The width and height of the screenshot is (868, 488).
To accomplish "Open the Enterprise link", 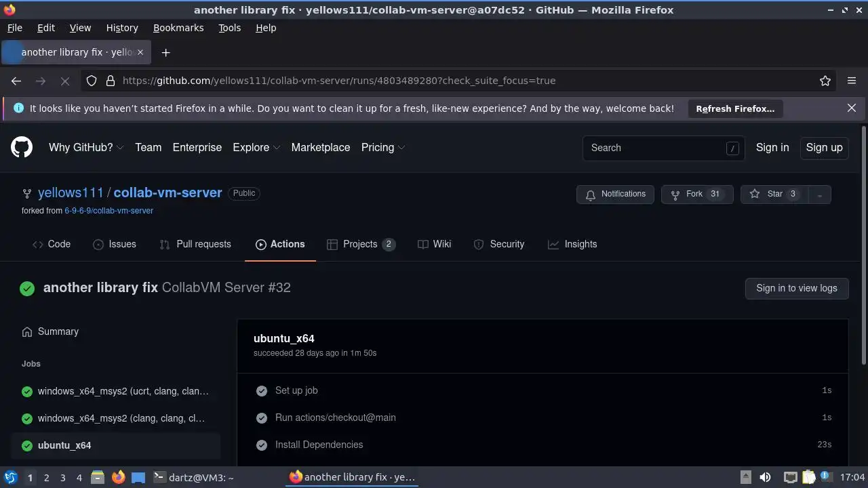I will click(197, 148).
